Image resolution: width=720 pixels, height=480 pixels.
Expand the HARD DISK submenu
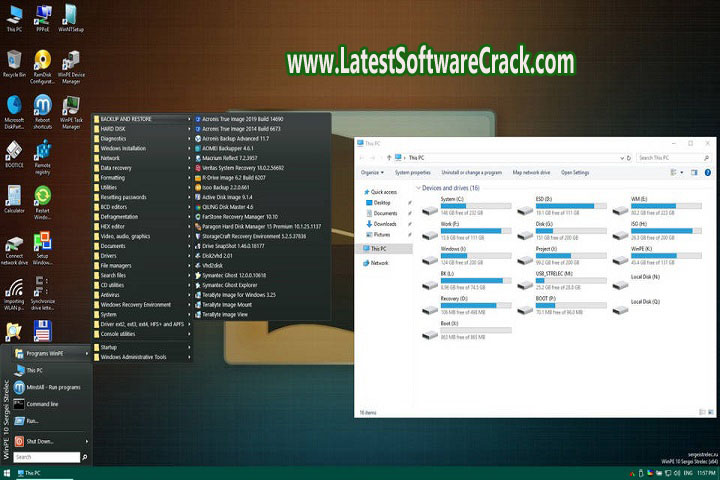[x=142, y=129]
